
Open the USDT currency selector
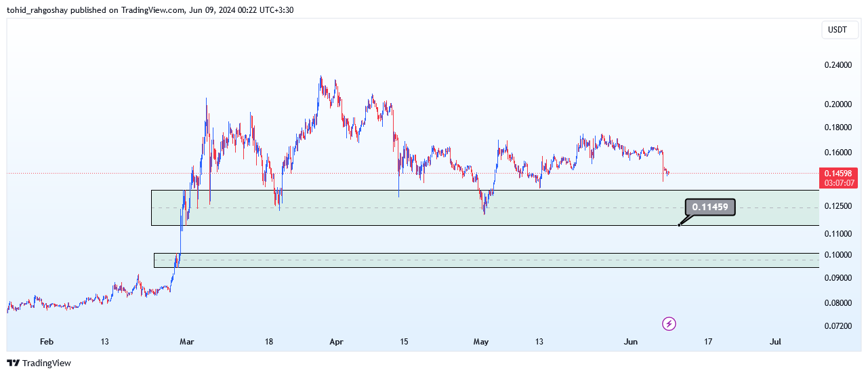pos(838,30)
